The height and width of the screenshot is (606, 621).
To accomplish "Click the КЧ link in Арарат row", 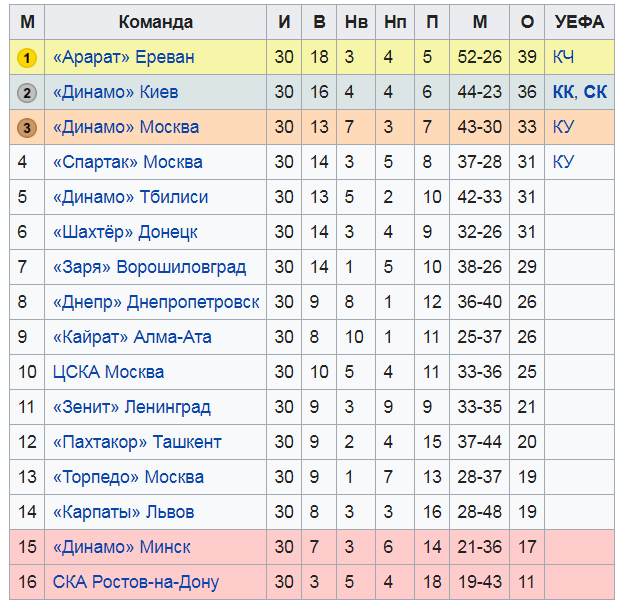I will coord(563,58).
